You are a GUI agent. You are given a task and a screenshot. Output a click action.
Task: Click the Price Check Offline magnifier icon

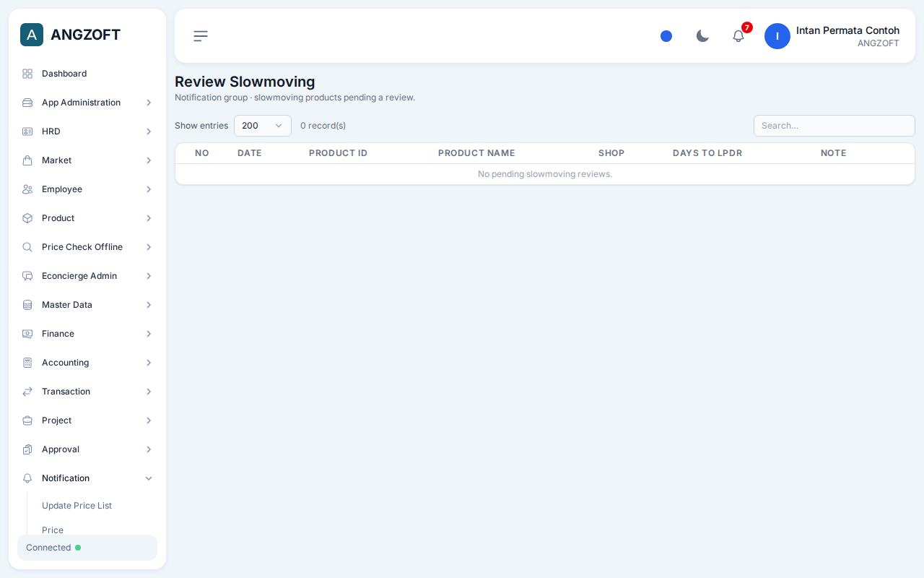[x=27, y=247]
